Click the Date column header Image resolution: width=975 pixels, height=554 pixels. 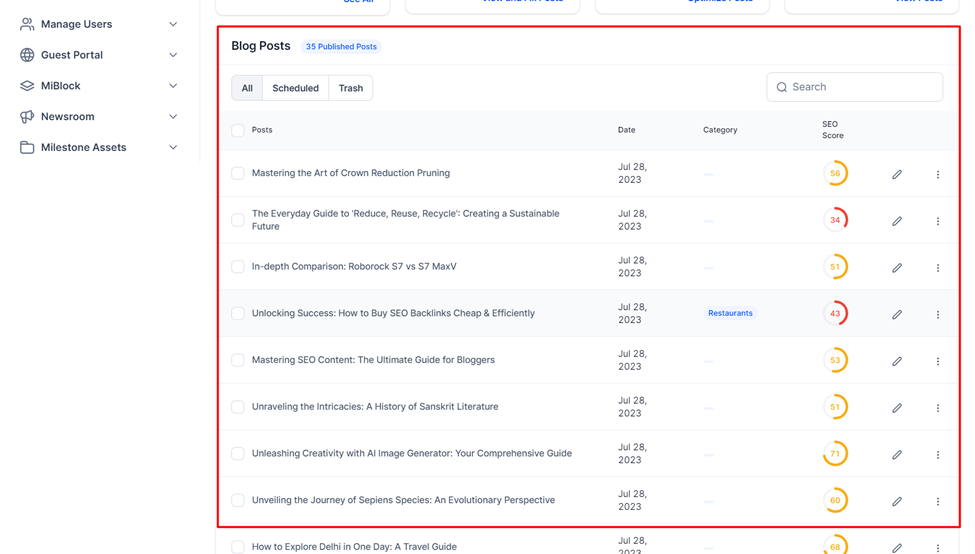[x=626, y=130]
